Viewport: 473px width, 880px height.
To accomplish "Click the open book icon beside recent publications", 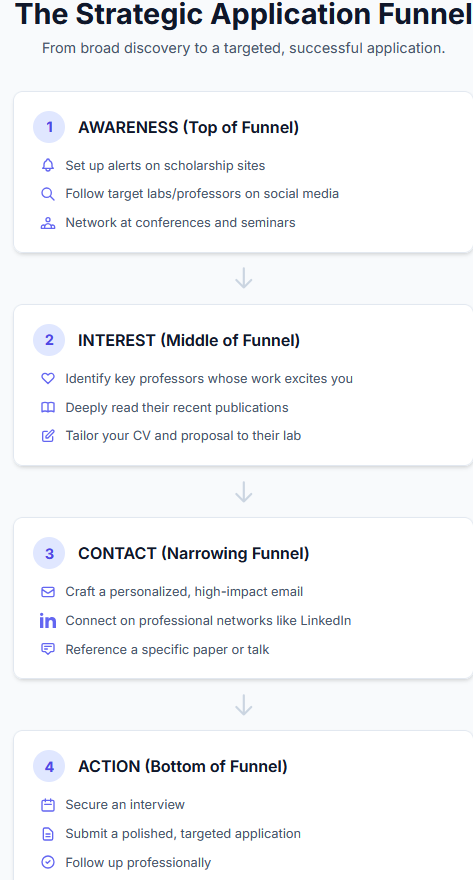I will tap(48, 407).
